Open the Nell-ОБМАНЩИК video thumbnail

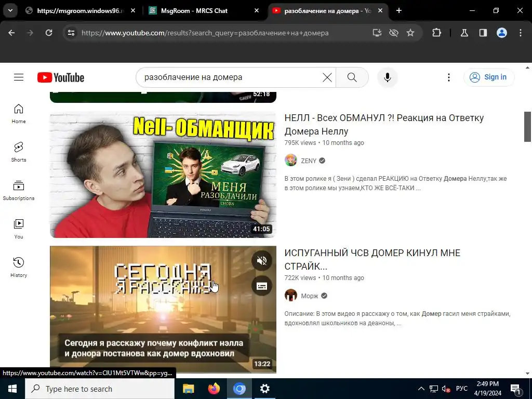163,175
